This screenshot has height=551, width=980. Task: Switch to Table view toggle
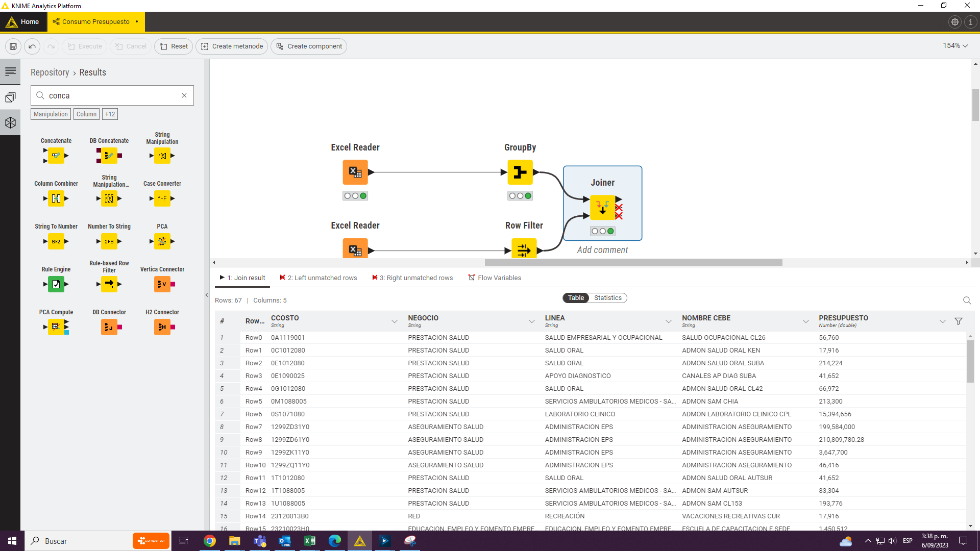[x=576, y=298]
